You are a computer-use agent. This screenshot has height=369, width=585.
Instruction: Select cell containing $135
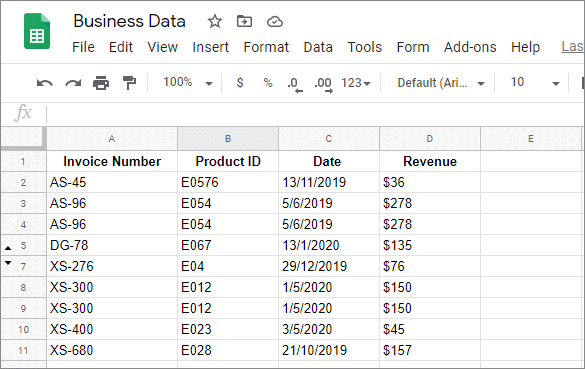(x=430, y=245)
